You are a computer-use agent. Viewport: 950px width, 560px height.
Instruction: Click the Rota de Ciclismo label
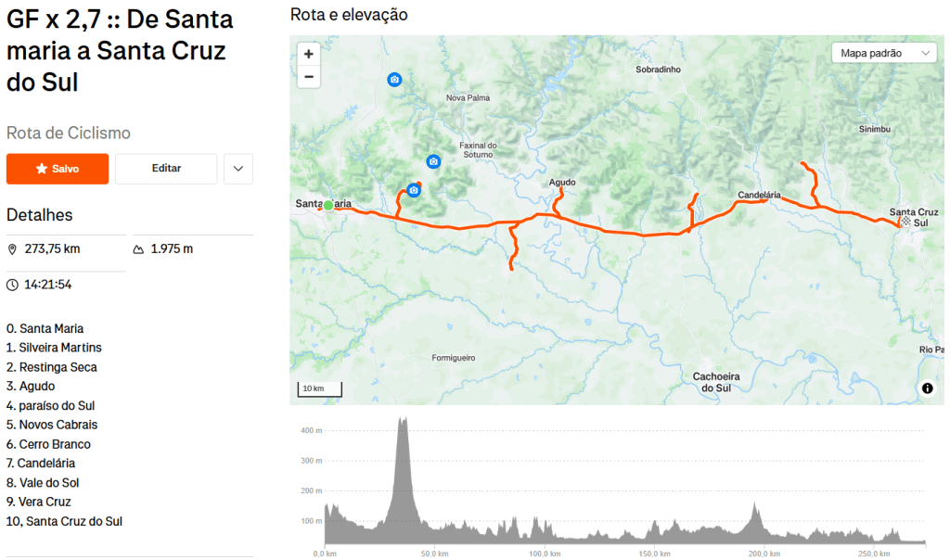coord(69,134)
